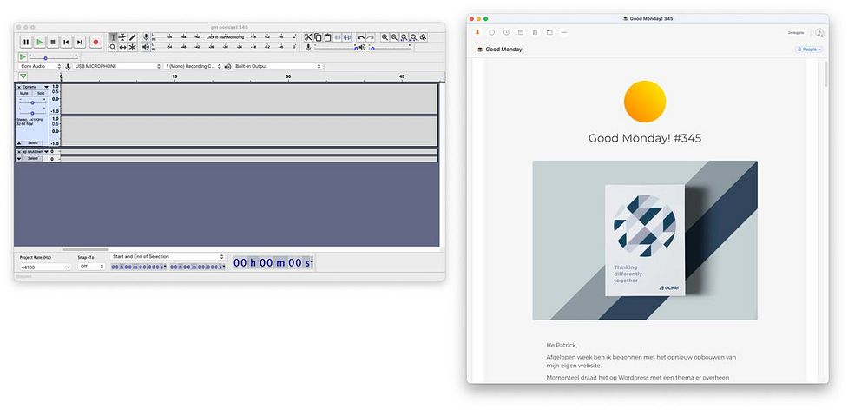Pause playback in Audacity

point(26,42)
